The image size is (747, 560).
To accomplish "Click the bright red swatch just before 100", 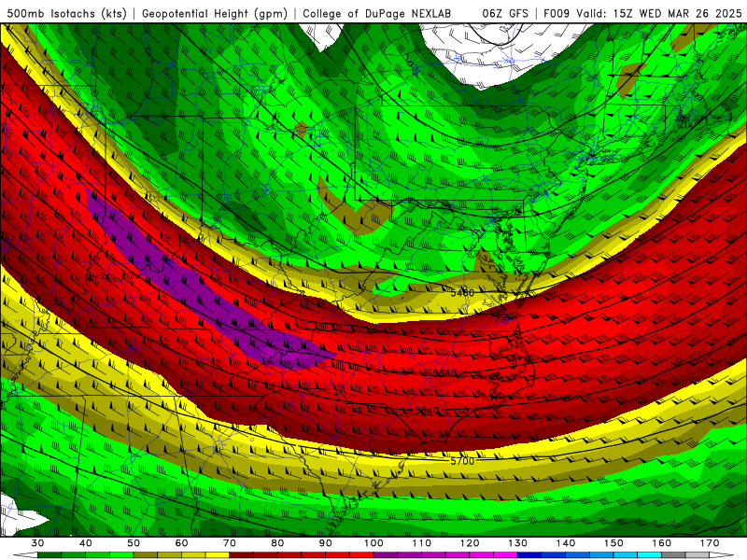I will [x=361, y=555].
